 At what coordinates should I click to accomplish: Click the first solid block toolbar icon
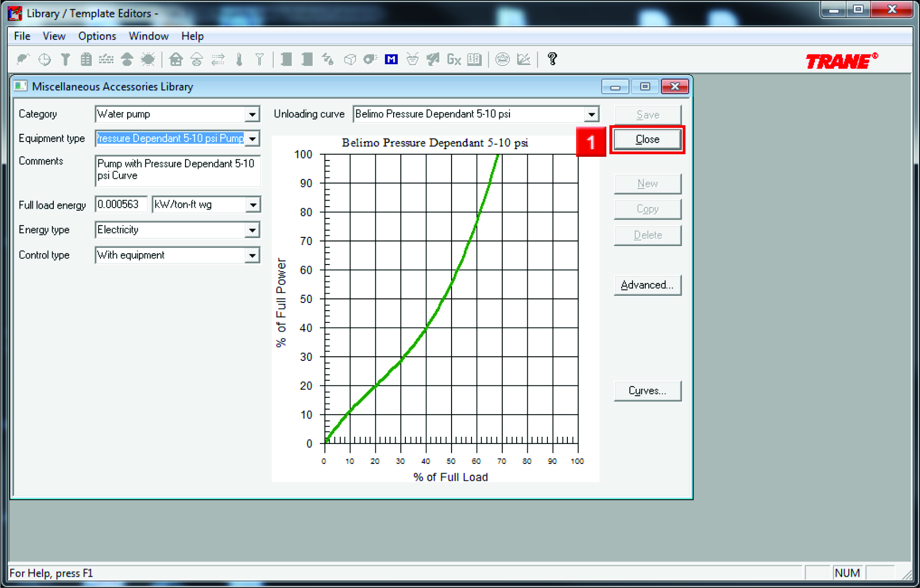click(x=287, y=59)
